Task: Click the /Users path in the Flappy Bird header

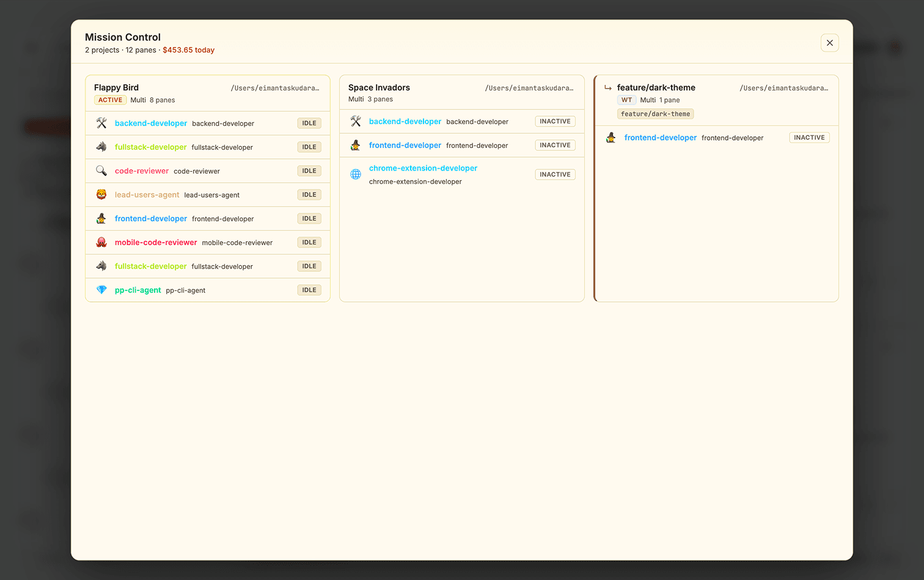Action: tap(275, 88)
